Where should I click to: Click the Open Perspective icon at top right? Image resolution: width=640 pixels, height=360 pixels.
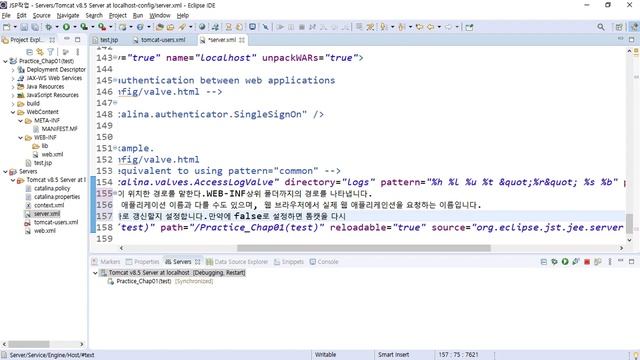coord(619,27)
